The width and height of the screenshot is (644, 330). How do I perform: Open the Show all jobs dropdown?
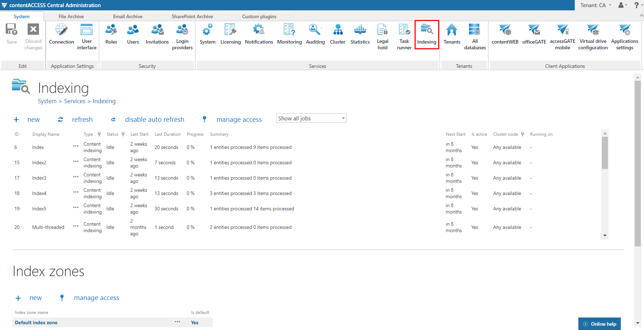pyautogui.click(x=311, y=118)
